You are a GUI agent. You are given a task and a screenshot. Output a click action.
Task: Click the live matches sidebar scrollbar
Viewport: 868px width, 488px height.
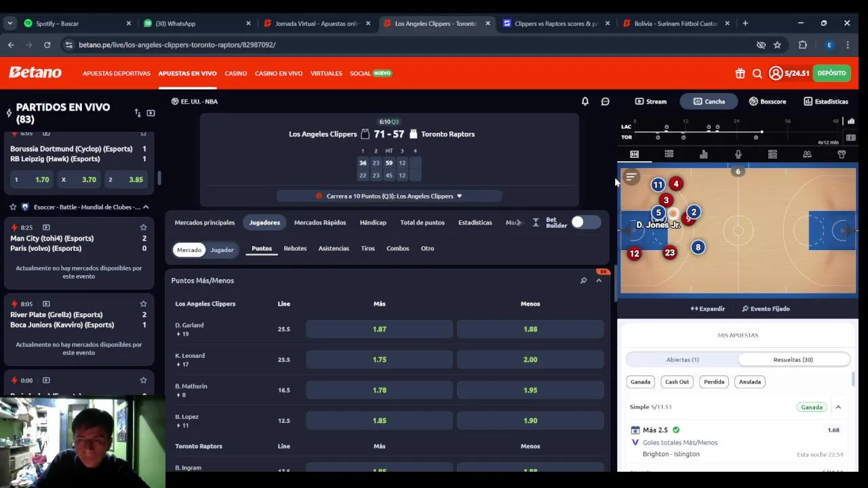point(159,178)
